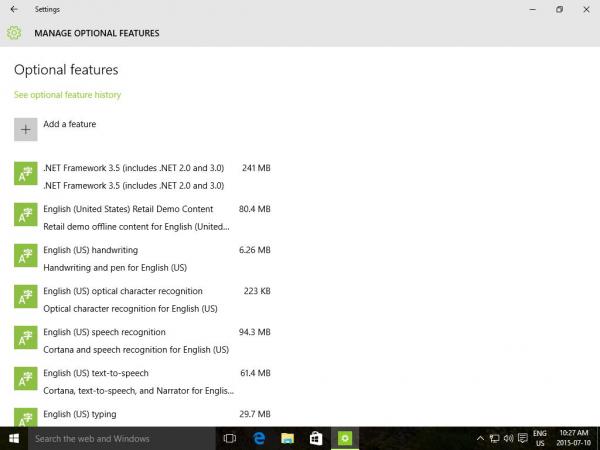Click the English (US) speech recognition icon
Viewport: 600px width, 450px height.
point(26,338)
